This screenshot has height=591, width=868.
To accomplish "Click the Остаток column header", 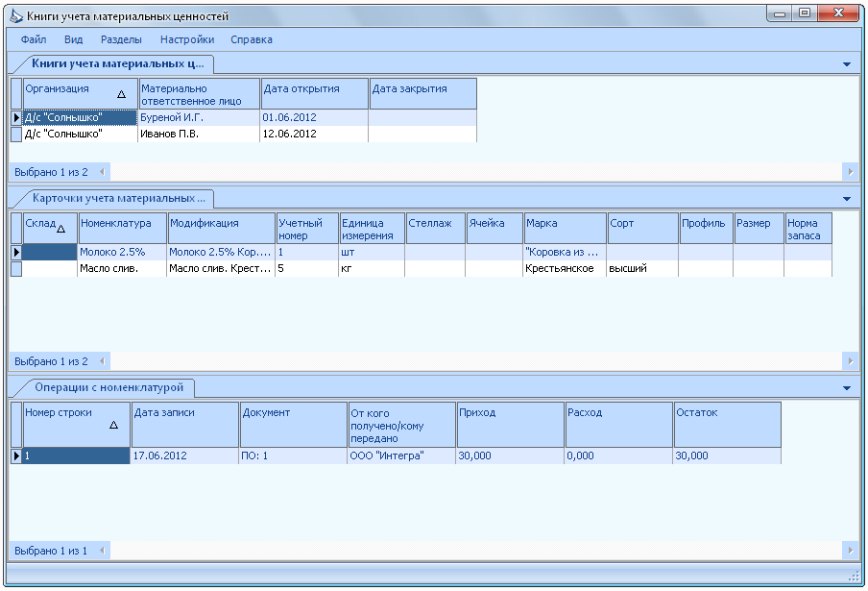I will (728, 425).
